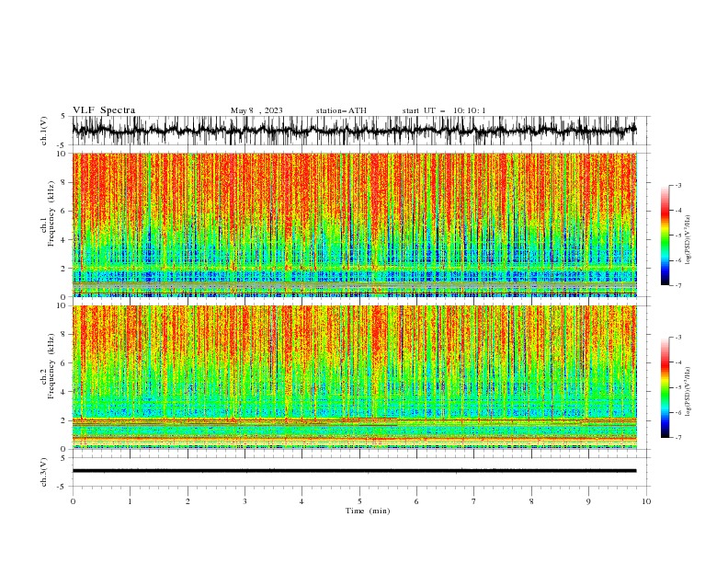Click the ch.1 spectrogram color scale bar
Screen dimensions: 728x563
(665, 236)
